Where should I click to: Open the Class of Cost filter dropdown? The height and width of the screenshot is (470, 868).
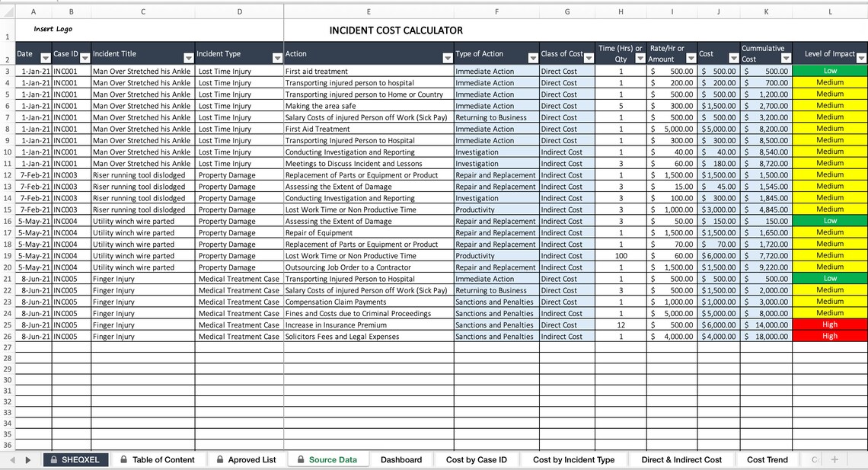tap(589, 57)
